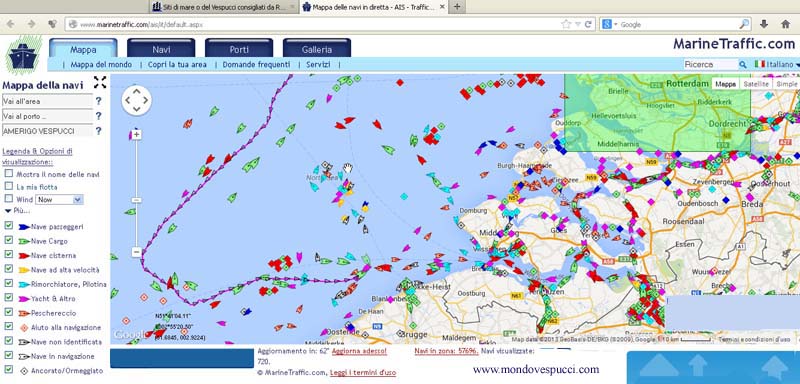Open the browser downloads arrow icon
The width and height of the screenshot is (800, 384).
click(x=764, y=24)
